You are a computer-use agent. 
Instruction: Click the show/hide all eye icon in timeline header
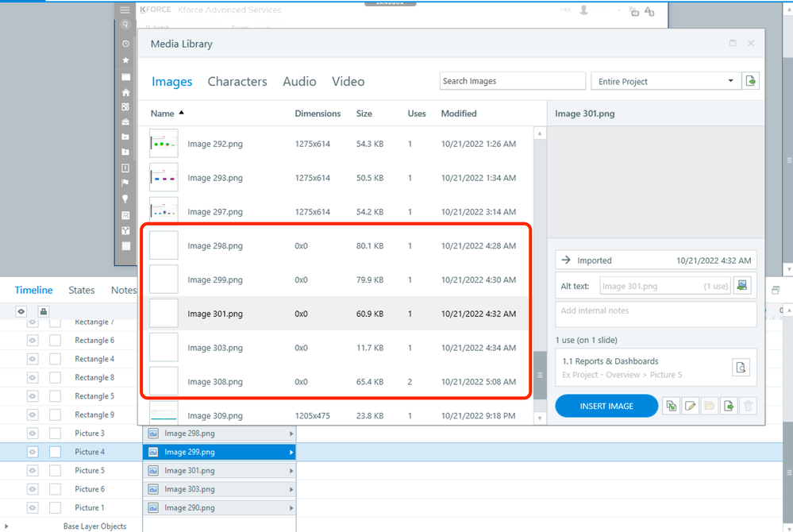click(21, 312)
